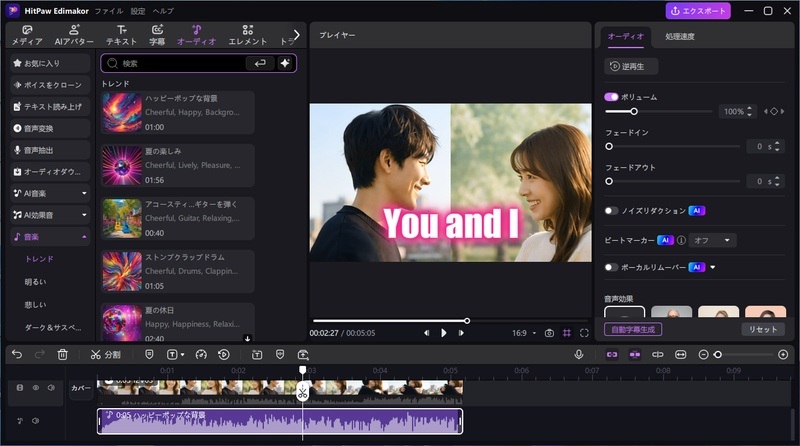Expand the ボーカルリムーバー options arrow

pos(713,267)
